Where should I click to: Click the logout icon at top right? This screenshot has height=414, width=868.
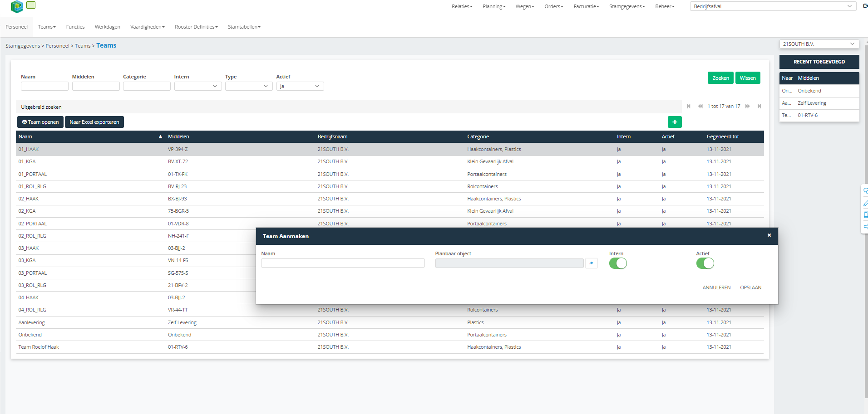[x=865, y=6]
